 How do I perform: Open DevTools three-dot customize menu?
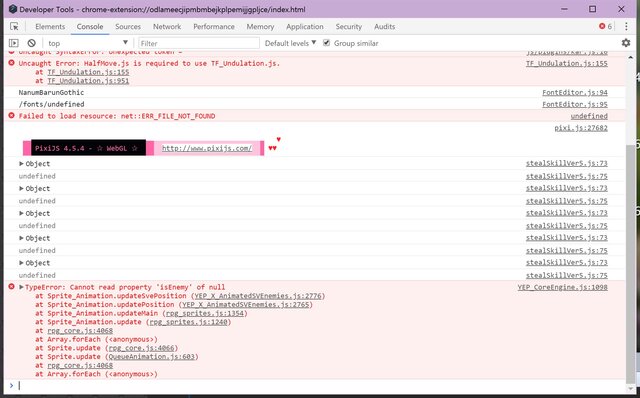click(626, 27)
